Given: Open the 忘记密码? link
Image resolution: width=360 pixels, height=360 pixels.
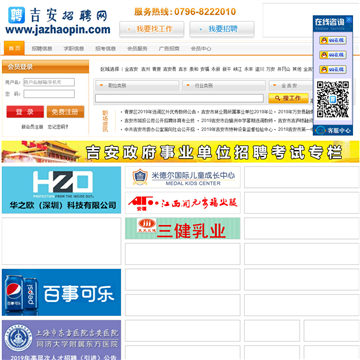Looking at the screenshot, I should pos(58,127).
